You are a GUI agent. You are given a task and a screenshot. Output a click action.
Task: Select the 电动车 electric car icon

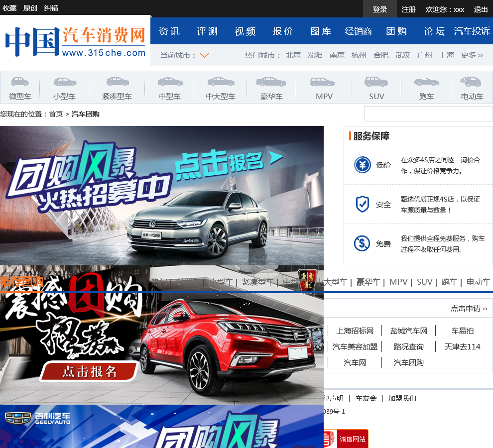point(471,82)
